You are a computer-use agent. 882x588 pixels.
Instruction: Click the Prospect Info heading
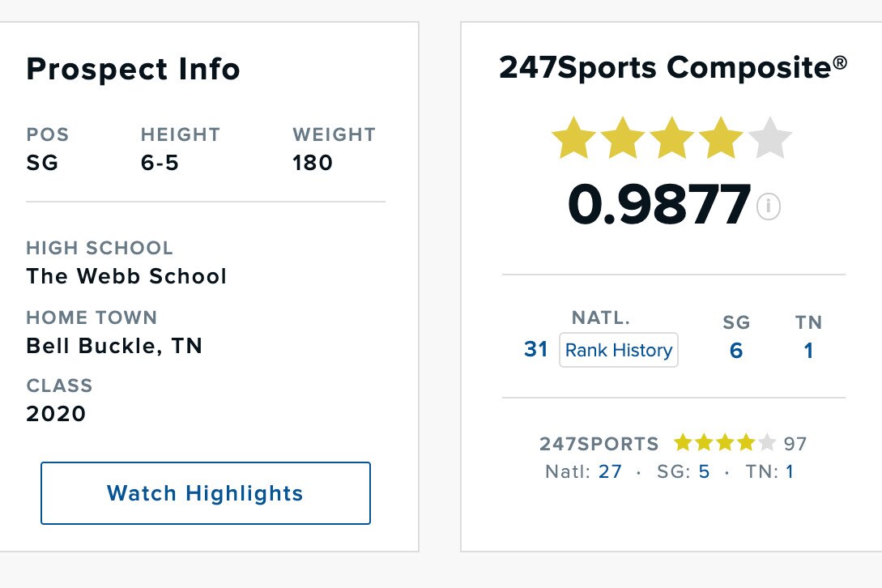coord(133,70)
